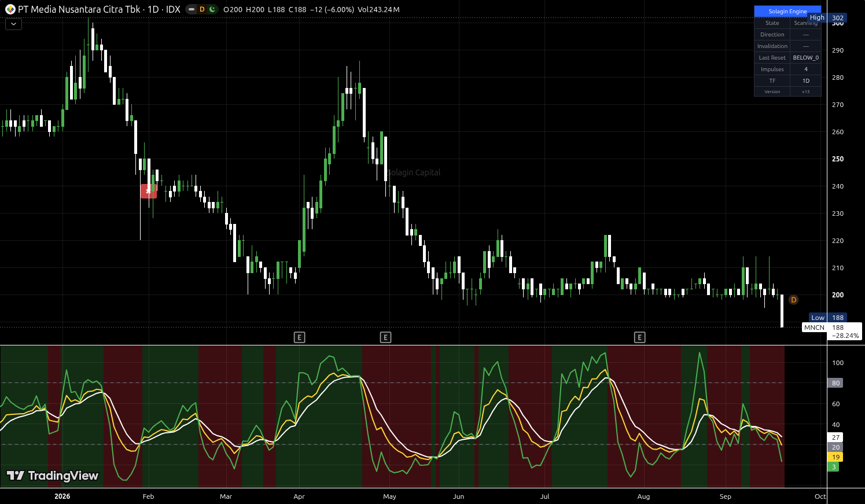865x504 pixels.
Task: Click the H200 high value in legend
Action: 255,10
